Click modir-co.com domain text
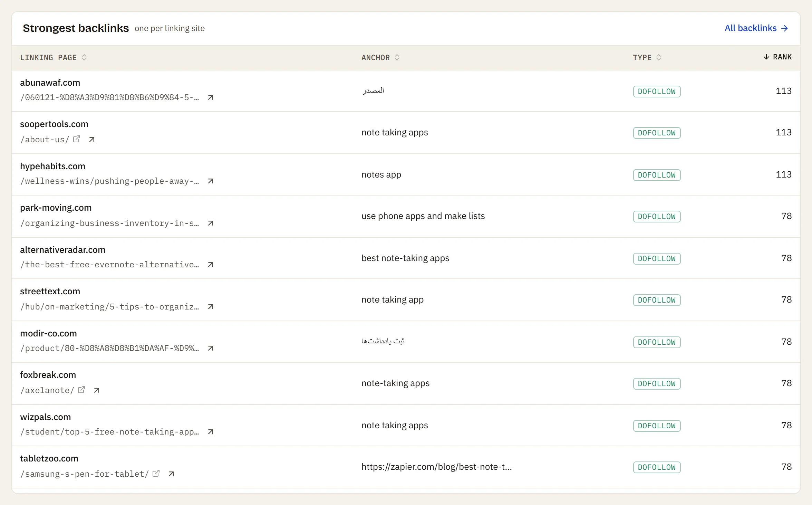 point(48,333)
